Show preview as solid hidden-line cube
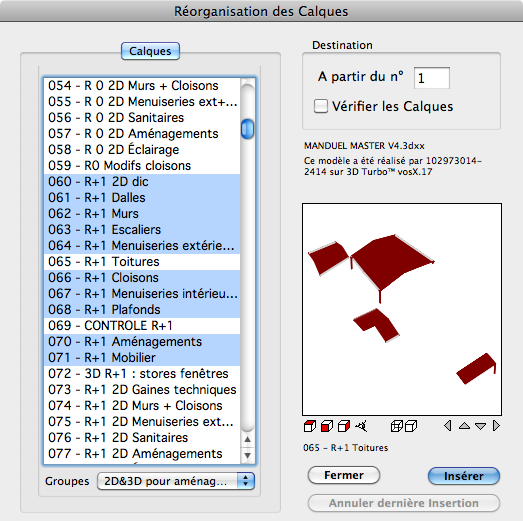Image resolution: width=523 pixels, height=521 pixels. [411, 426]
